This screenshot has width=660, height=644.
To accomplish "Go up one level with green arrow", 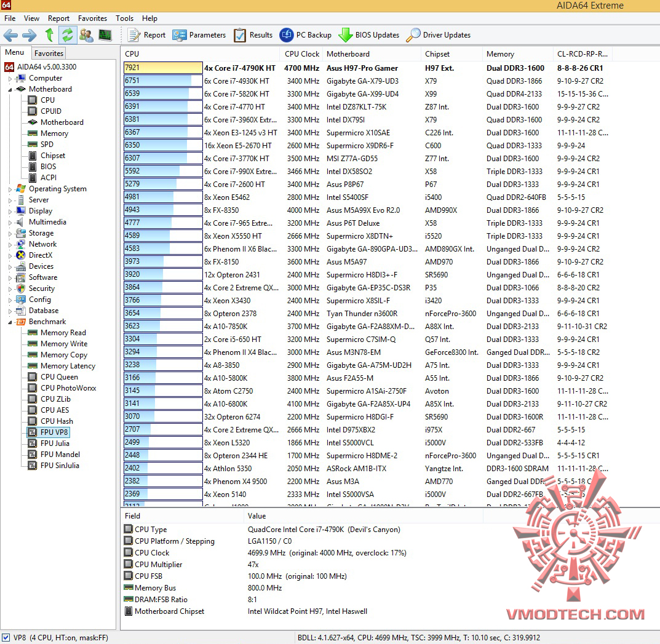I will pyautogui.click(x=49, y=35).
